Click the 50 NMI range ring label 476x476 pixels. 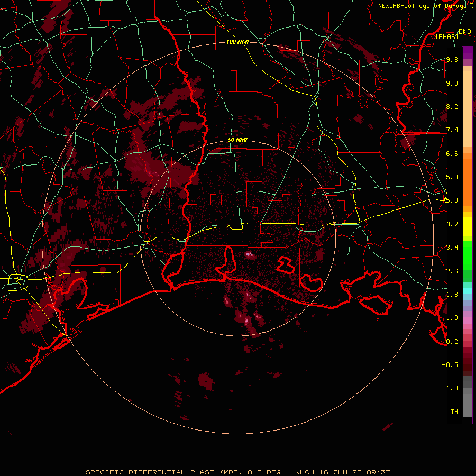[x=237, y=140]
